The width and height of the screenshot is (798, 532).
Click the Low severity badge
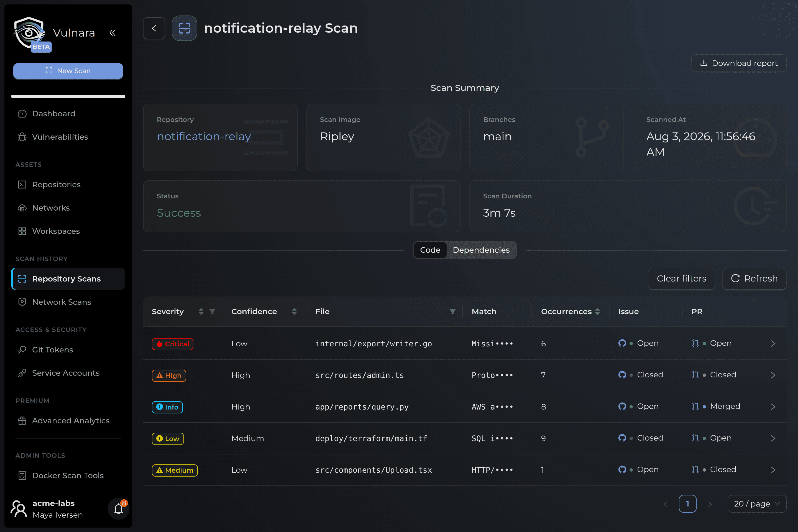click(x=168, y=439)
